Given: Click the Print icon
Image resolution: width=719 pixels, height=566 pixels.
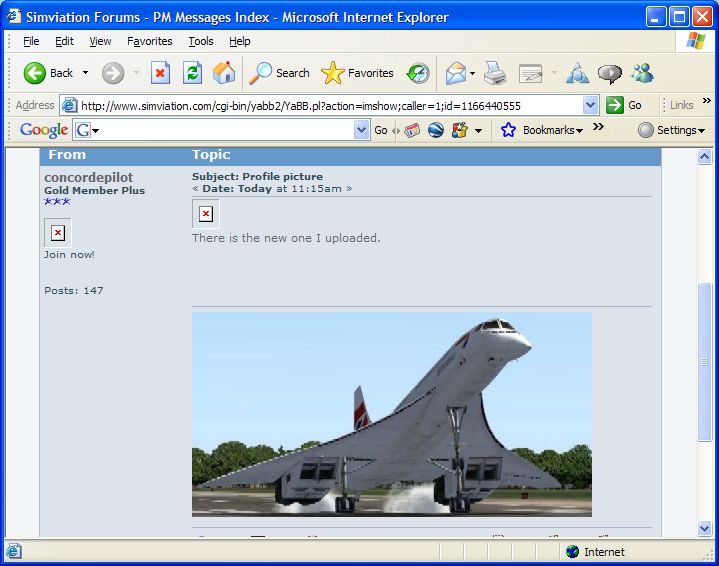Looking at the screenshot, I should (495, 73).
